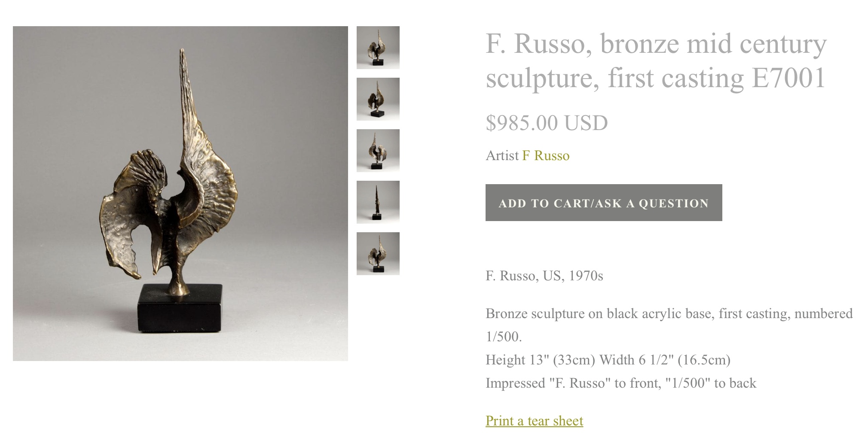
Task: Show the narrow side-view fourth thumbnail
Action: (378, 202)
